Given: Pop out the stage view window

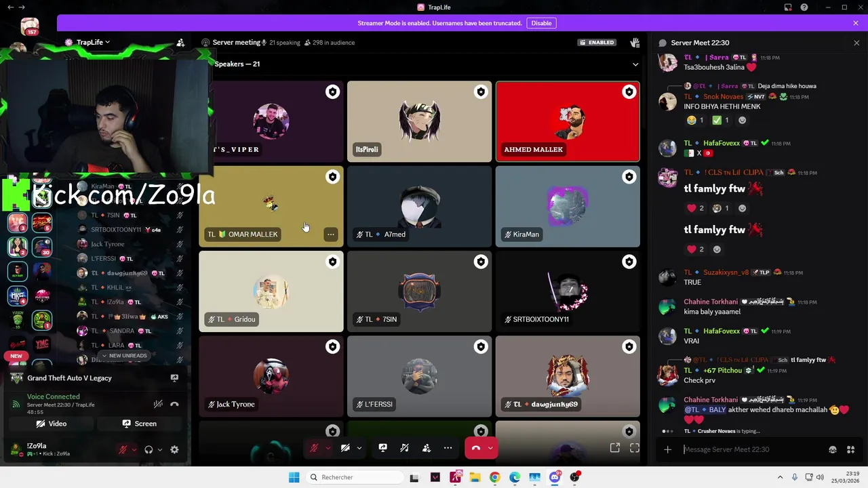Looking at the screenshot, I should tap(615, 448).
